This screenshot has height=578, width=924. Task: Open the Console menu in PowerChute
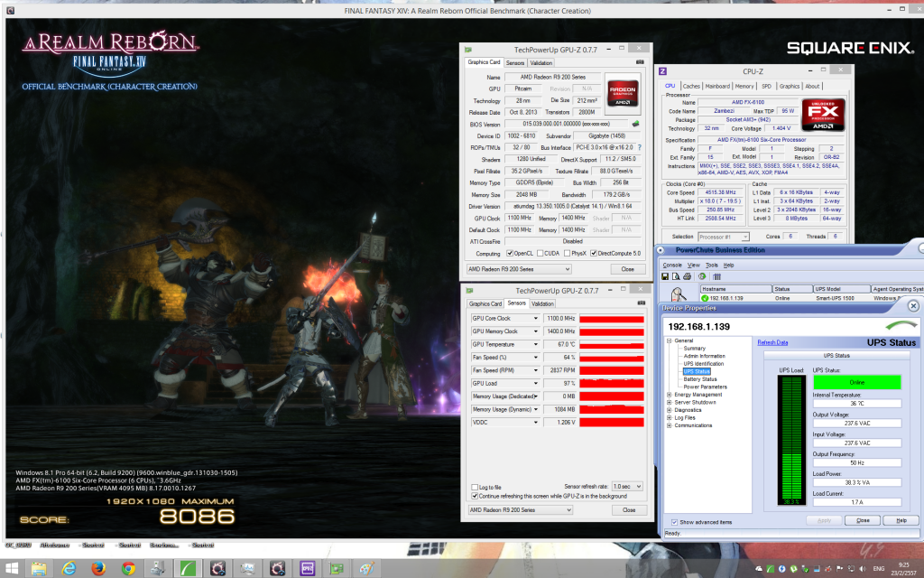point(671,266)
